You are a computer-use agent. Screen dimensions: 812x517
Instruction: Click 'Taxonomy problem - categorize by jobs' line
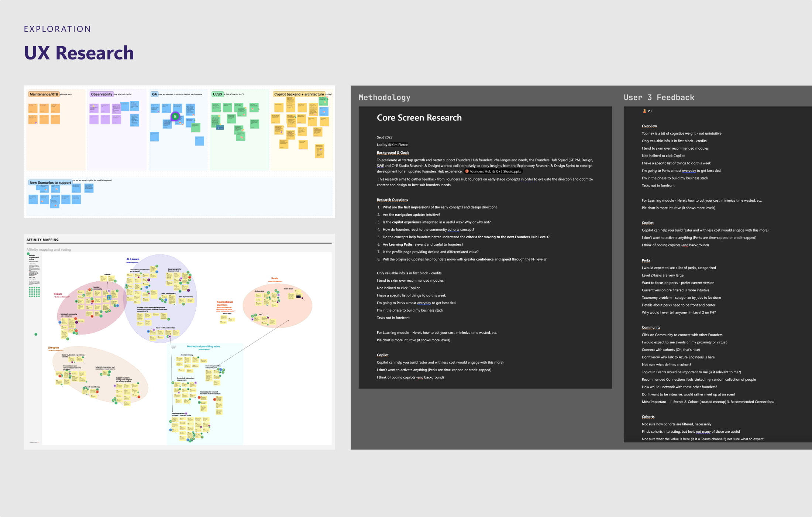(681, 298)
